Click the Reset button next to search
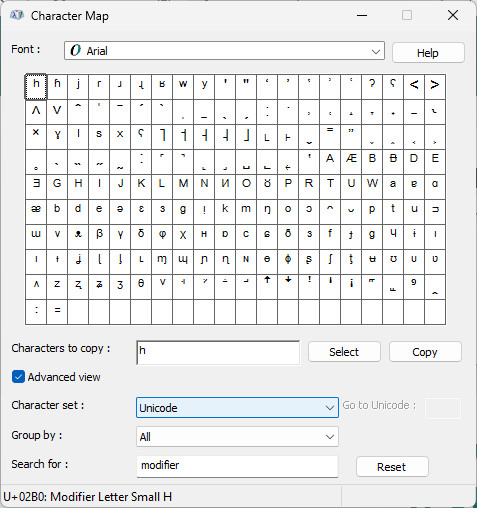This screenshot has height=508, width=477. [392, 467]
